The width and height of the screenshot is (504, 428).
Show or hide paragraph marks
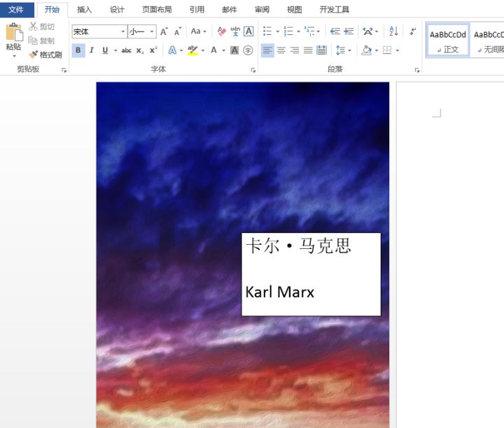pyautogui.click(x=413, y=31)
